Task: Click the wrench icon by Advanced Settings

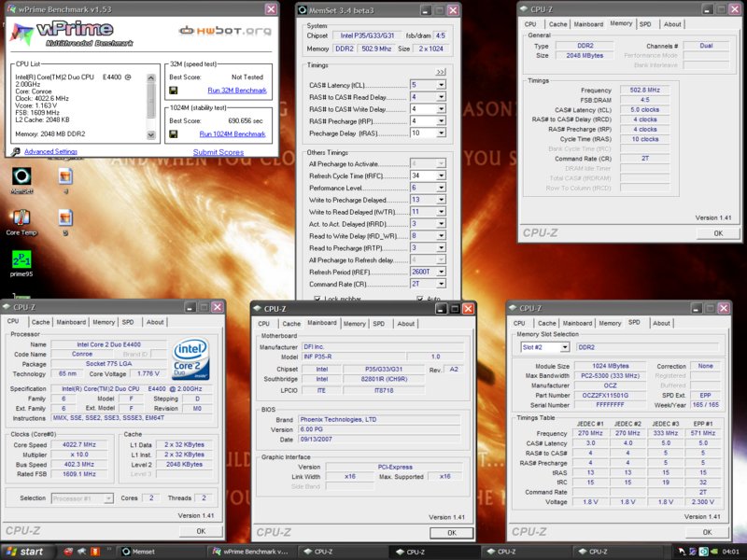Action: click(x=16, y=151)
